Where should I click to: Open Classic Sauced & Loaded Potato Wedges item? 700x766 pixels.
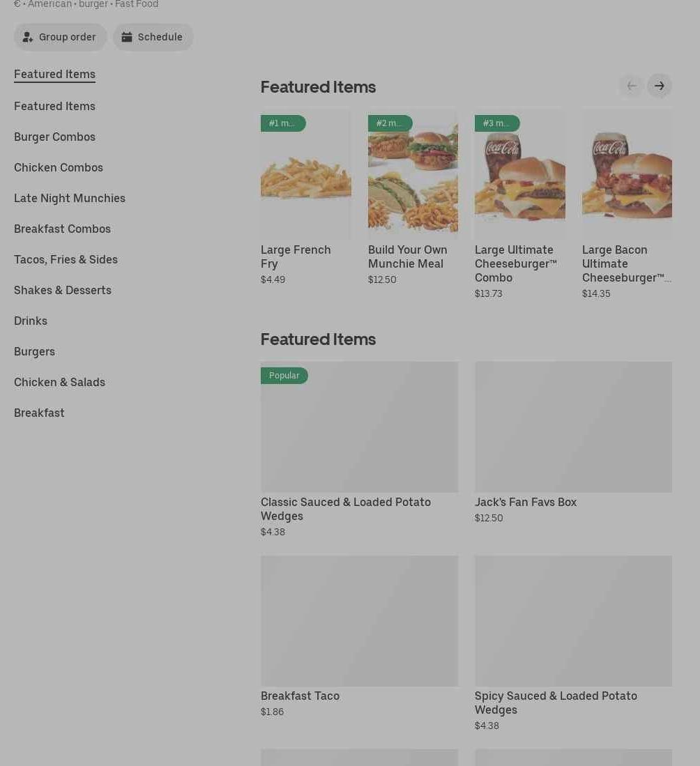click(x=359, y=427)
